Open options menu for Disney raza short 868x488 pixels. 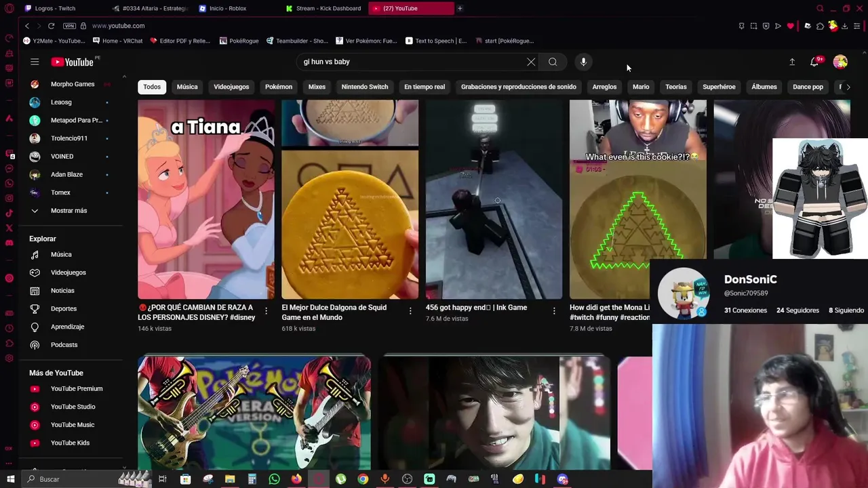tap(266, 311)
